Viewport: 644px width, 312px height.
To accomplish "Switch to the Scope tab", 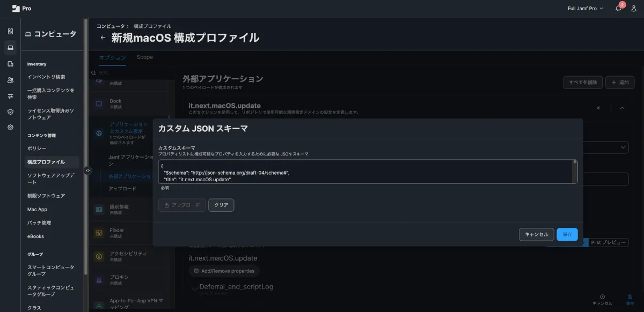I will click(x=144, y=57).
